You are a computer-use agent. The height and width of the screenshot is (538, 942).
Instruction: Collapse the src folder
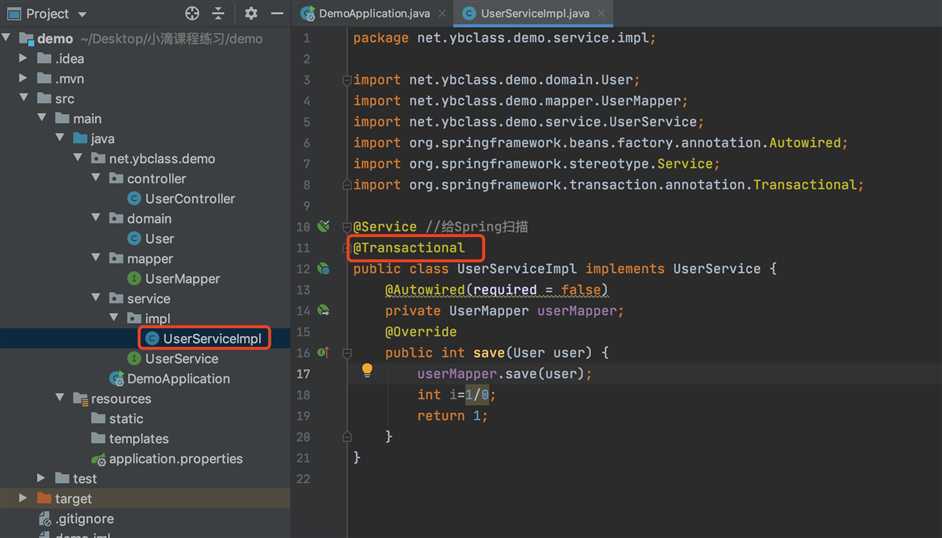(23, 98)
